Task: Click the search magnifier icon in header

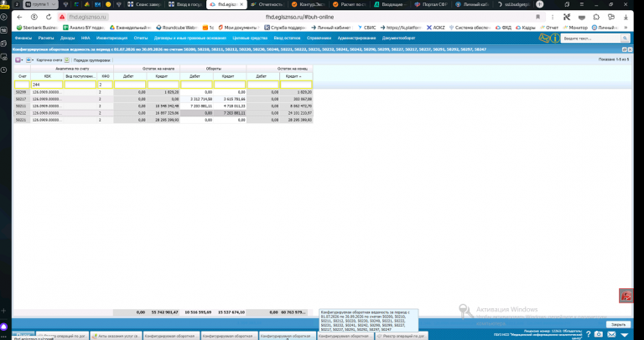Action: pyautogui.click(x=625, y=39)
